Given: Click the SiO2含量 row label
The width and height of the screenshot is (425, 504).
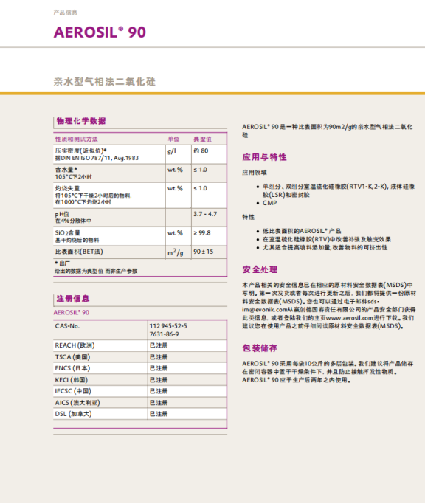Looking at the screenshot, I should [67, 233].
